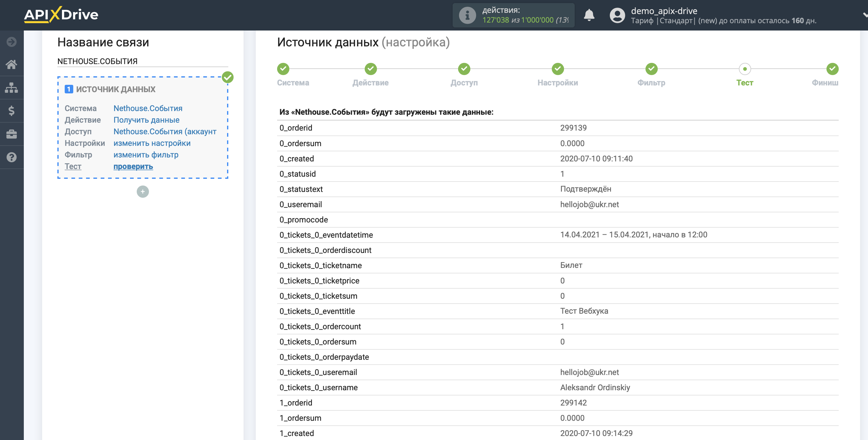
Task: Select the 1_orderid value 299142
Action: pos(573,403)
